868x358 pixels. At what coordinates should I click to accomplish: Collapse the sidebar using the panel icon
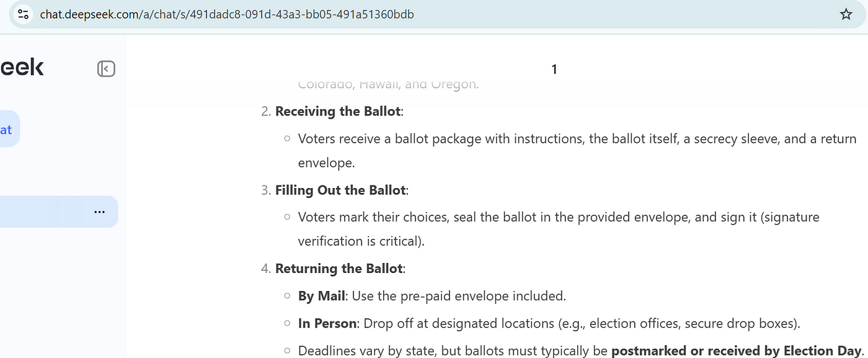(106, 68)
